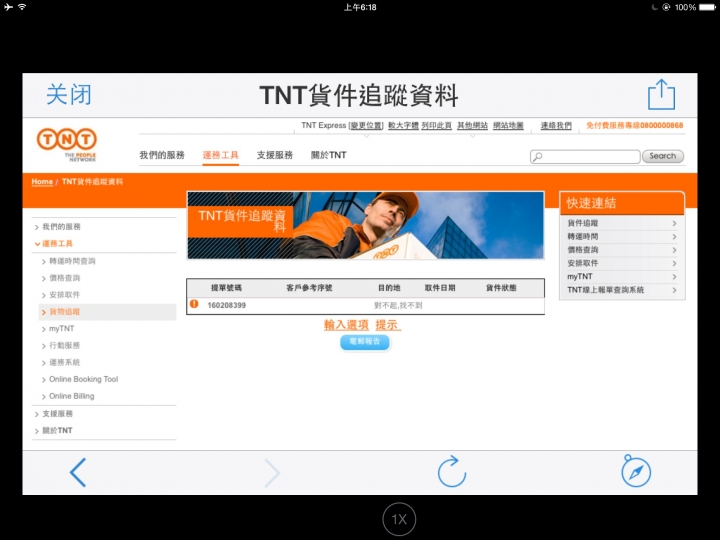Expand 支援服務 in the sidebar
The height and width of the screenshot is (540, 720).
(57, 414)
